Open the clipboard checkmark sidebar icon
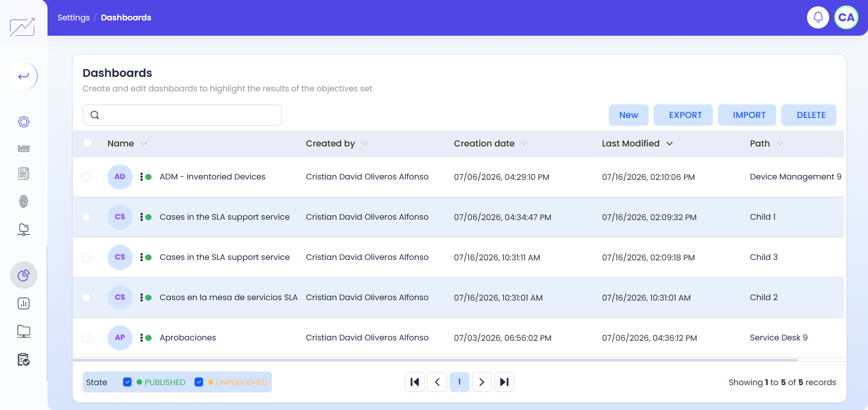 point(24,360)
